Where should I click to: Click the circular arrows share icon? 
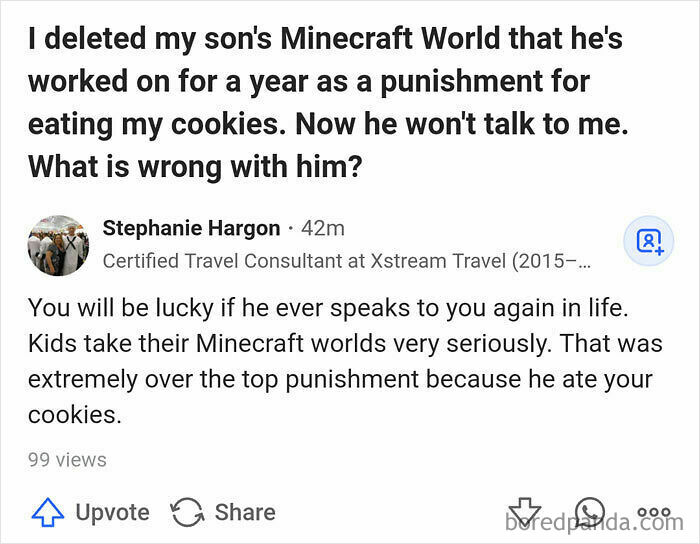(x=187, y=513)
